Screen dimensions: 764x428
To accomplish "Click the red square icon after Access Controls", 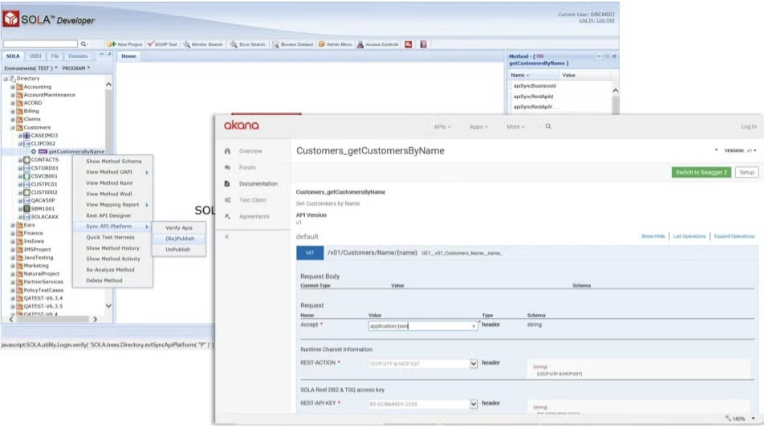I will 408,44.
